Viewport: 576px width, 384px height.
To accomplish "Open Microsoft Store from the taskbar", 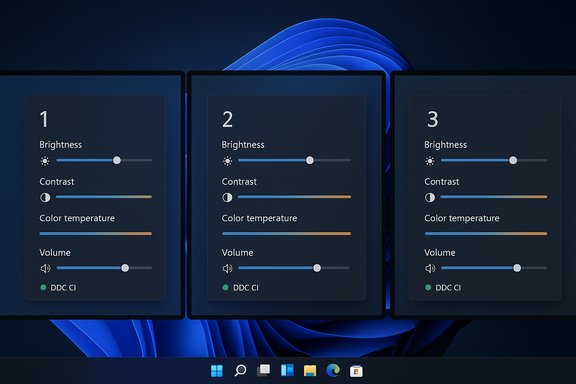I will 356,371.
